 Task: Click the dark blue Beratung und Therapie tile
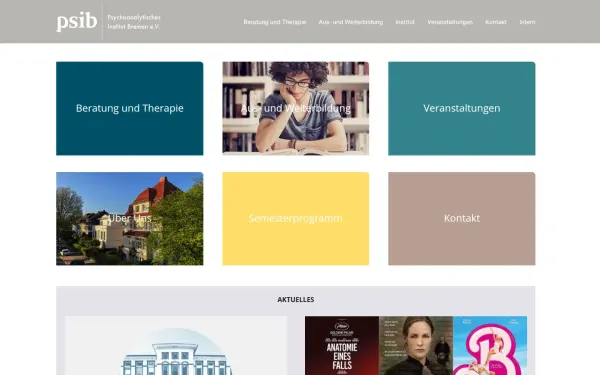[130, 109]
